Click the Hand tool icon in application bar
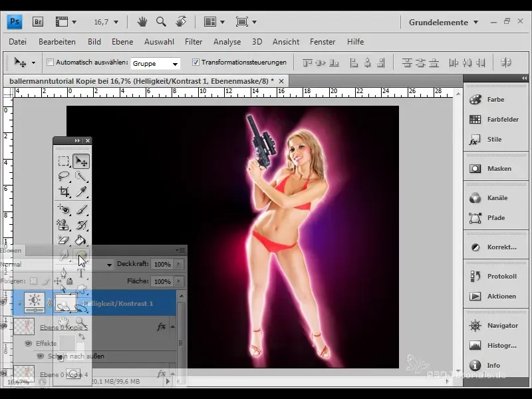Screen dimensions: 532x399 [142, 22]
